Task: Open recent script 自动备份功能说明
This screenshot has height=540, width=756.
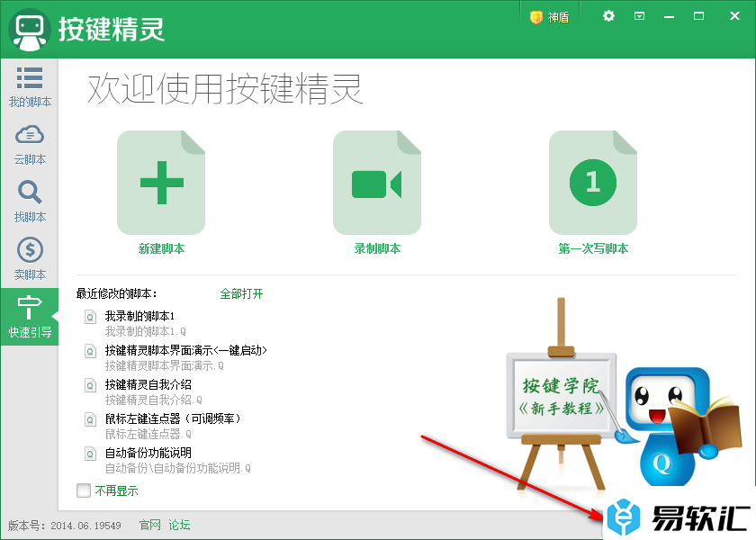Action: pos(148,454)
